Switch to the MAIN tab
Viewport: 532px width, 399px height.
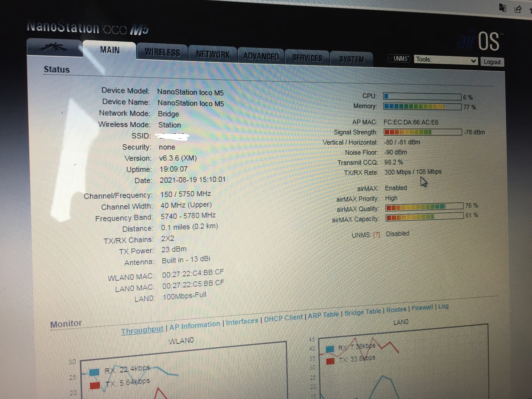110,50
